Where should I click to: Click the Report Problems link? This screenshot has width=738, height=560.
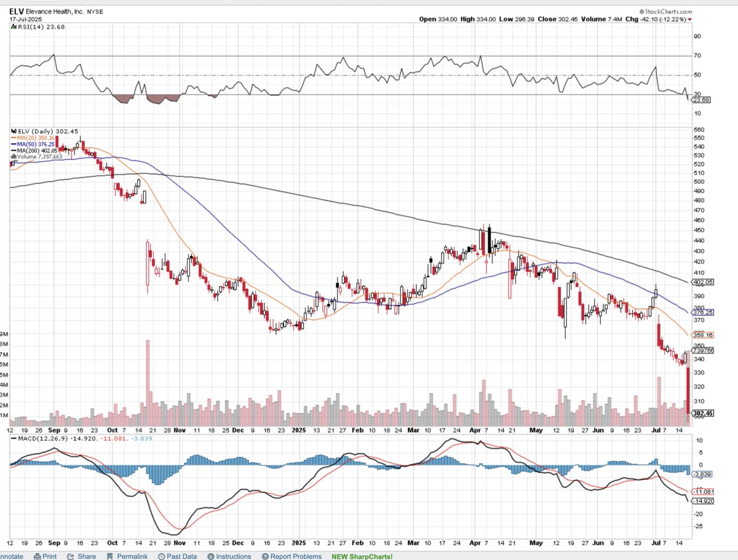click(x=296, y=556)
